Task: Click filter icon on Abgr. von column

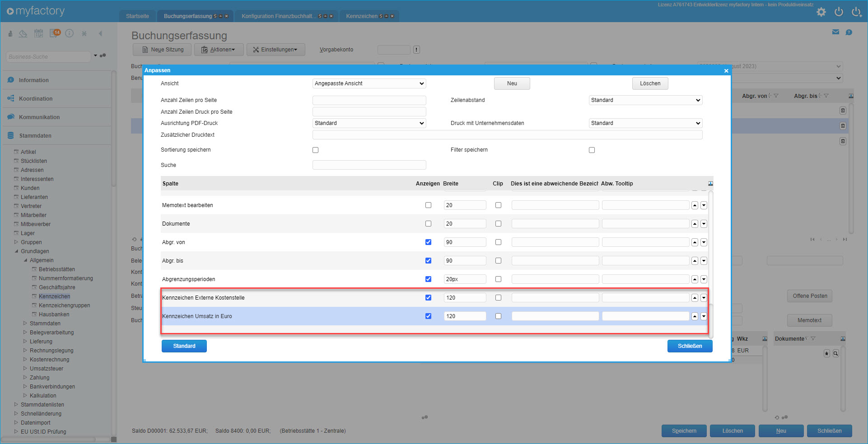Action: (x=776, y=96)
